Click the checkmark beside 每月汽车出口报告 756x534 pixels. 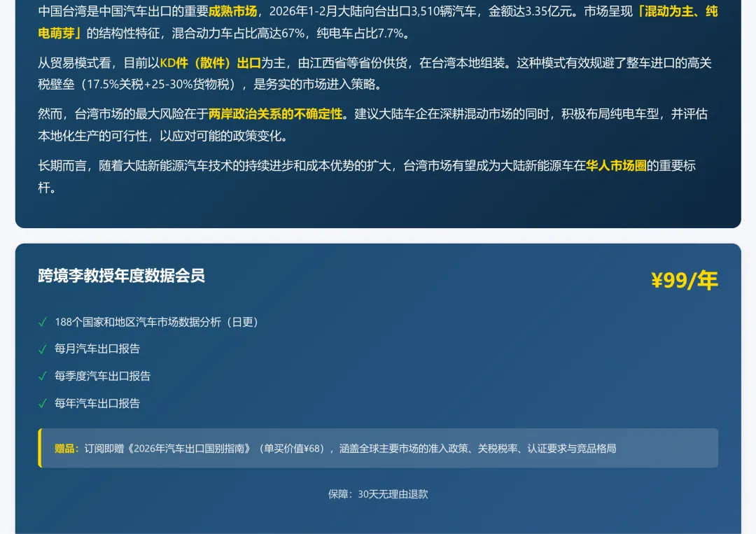click(42, 349)
